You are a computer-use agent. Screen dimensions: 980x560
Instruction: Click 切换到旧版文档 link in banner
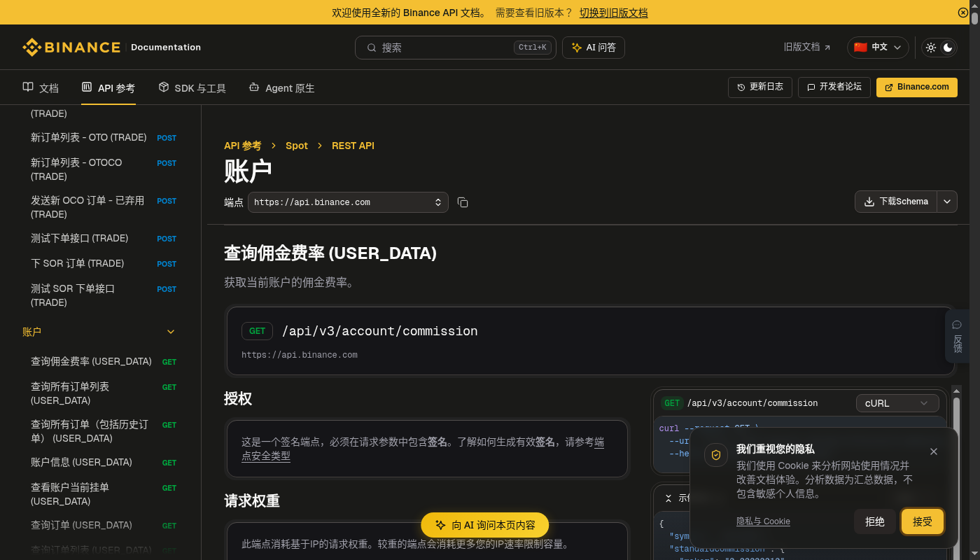(613, 13)
